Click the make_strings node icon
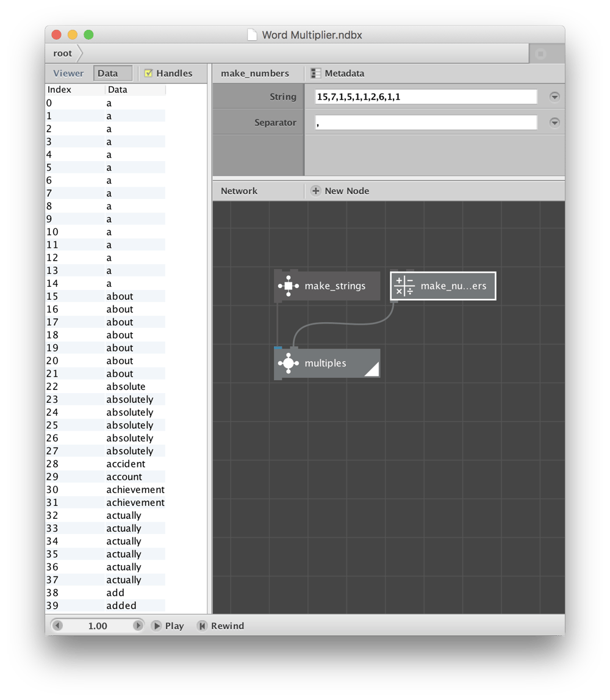Viewport: 610px width, 700px height. point(289,286)
